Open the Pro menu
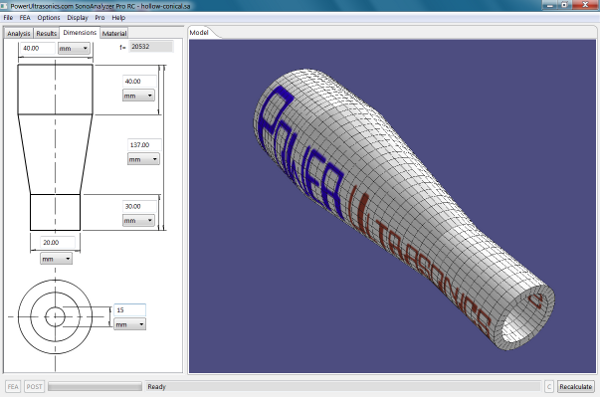The image size is (600, 397). (x=99, y=18)
